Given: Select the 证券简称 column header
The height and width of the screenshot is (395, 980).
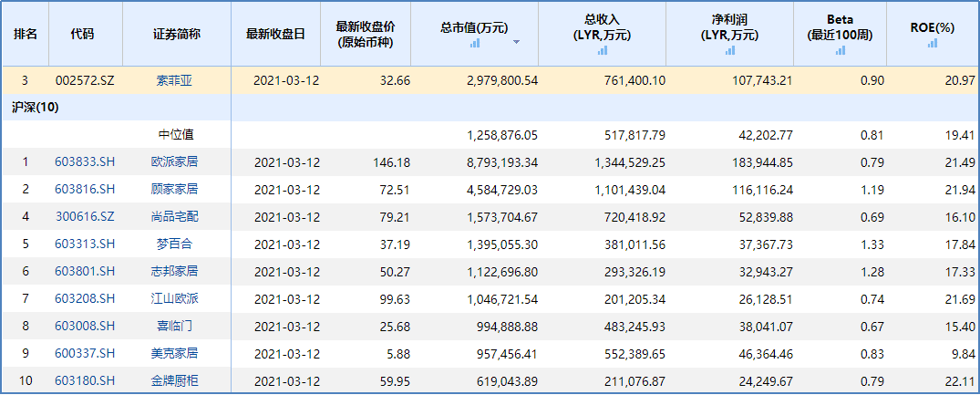Looking at the screenshot, I should click(177, 34).
